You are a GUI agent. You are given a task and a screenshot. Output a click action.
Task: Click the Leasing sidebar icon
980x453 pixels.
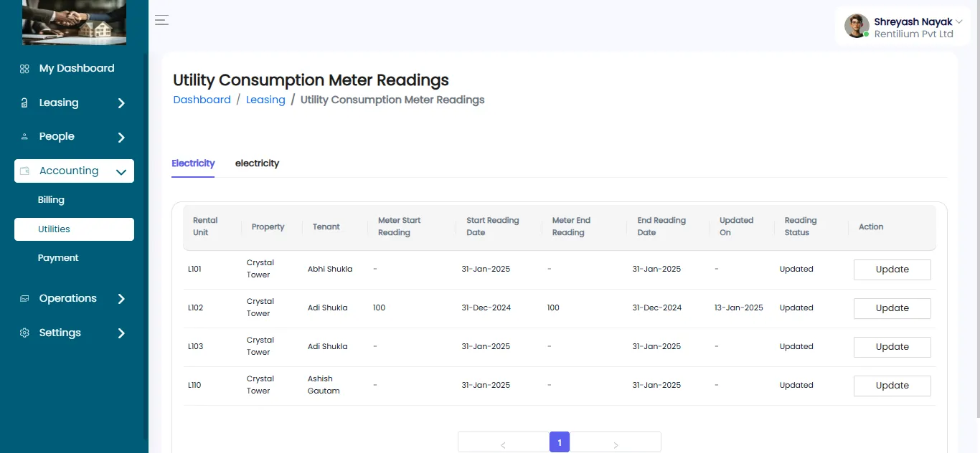[x=24, y=103]
